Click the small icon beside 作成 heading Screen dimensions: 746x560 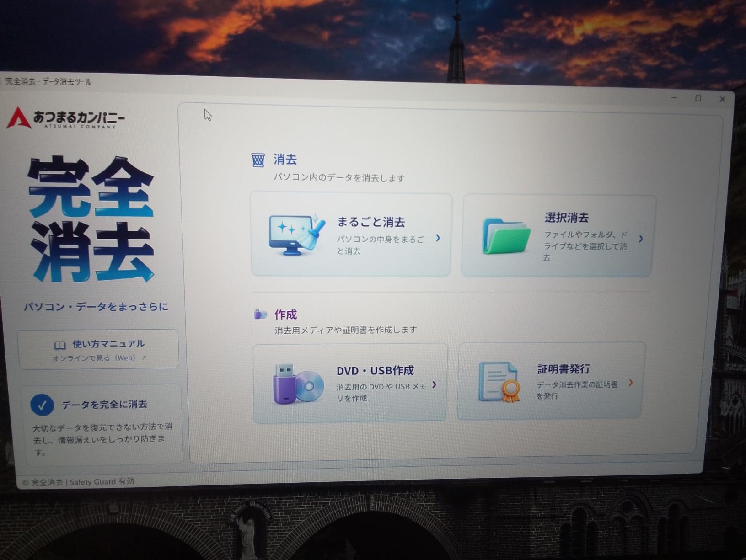pos(260,314)
